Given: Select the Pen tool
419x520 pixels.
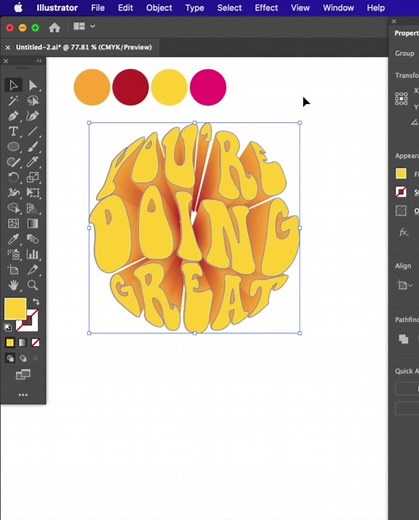Looking at the screenshot, I should (13, 116).
